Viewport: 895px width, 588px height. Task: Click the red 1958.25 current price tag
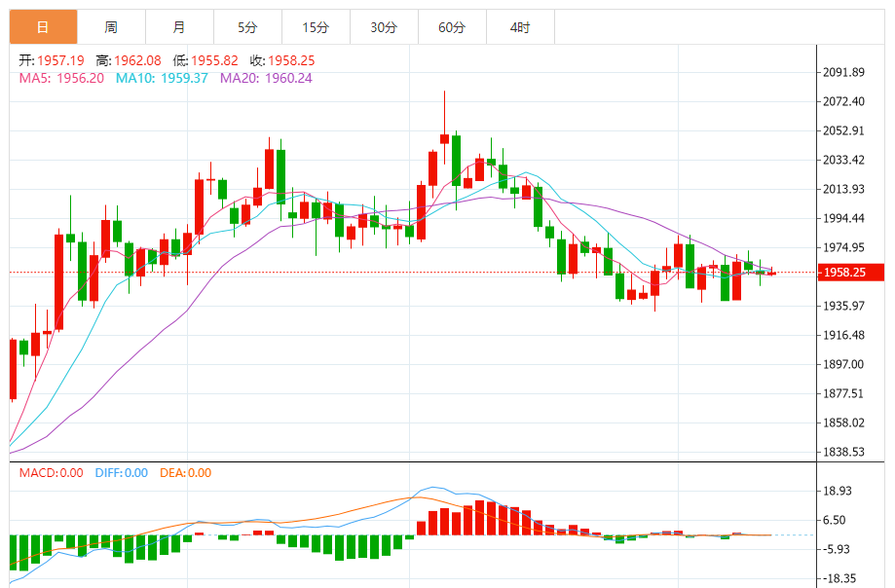coord(850,272)
